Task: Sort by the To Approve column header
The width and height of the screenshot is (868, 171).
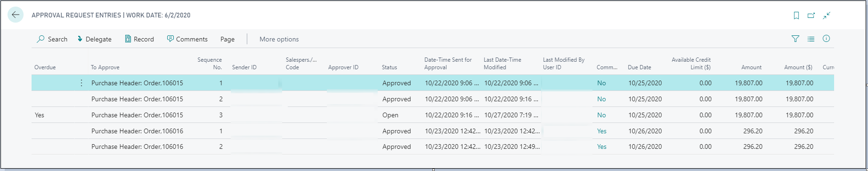Action: [x=105, y=67]
